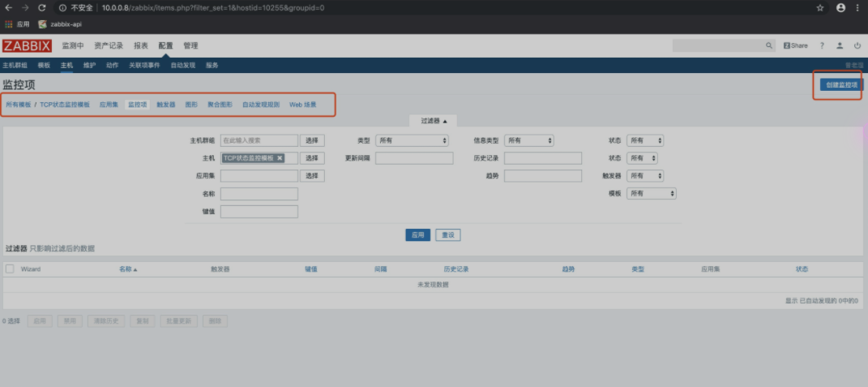Switch to 图形 tab
Image resolution: width=868 pixels, height=387 pixels.
191,104
